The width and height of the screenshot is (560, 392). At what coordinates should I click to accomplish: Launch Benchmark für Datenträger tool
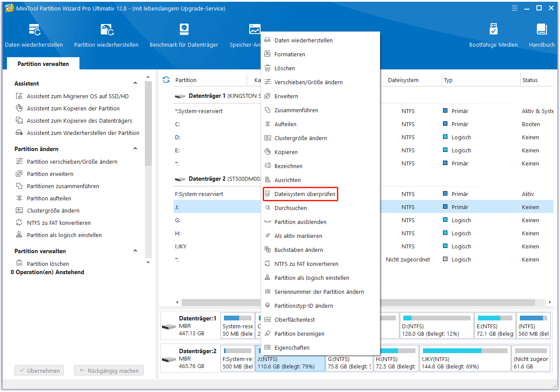point(184,35)
